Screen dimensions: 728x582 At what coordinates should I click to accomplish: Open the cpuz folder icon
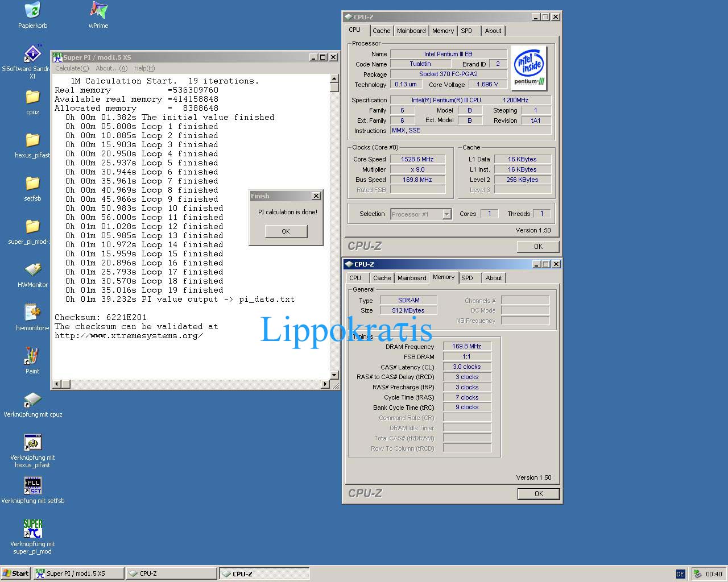32,97
